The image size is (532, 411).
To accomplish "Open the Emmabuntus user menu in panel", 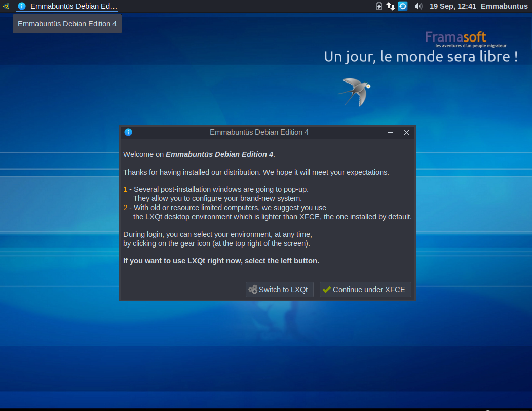I will click(504, 6).
